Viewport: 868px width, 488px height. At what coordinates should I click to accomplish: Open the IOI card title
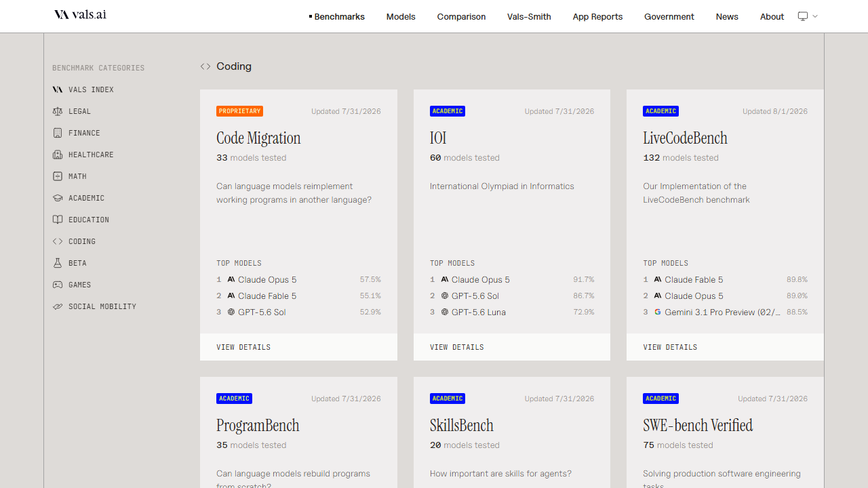[438, 138]
